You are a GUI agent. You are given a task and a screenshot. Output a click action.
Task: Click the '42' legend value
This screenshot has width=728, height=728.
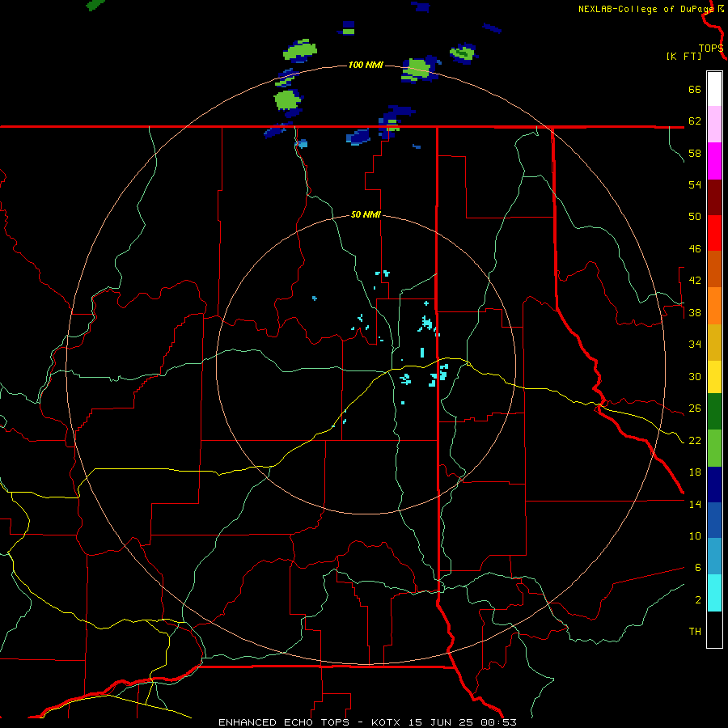[x=695, y=281]
